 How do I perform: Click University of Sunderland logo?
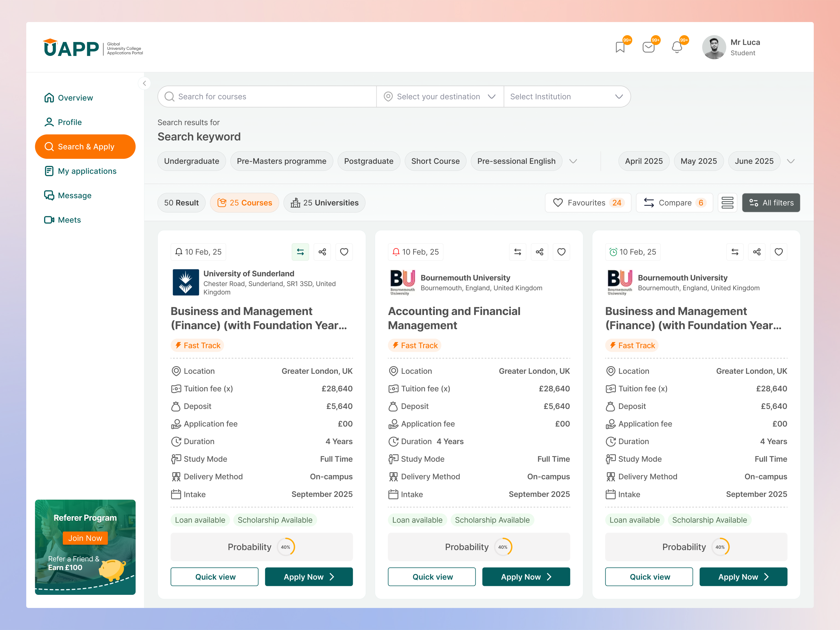(186, 282)
